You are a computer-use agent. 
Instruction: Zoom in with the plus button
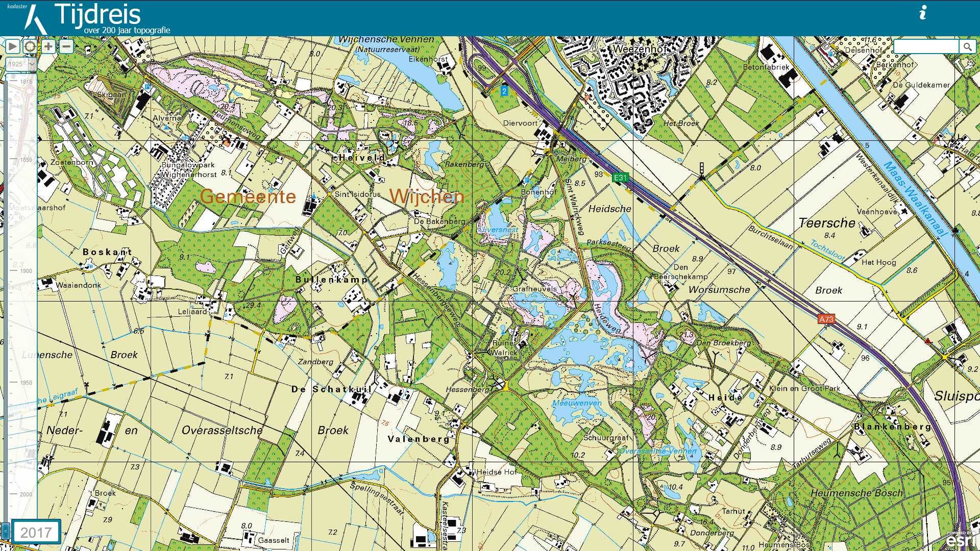pos(48,47)
